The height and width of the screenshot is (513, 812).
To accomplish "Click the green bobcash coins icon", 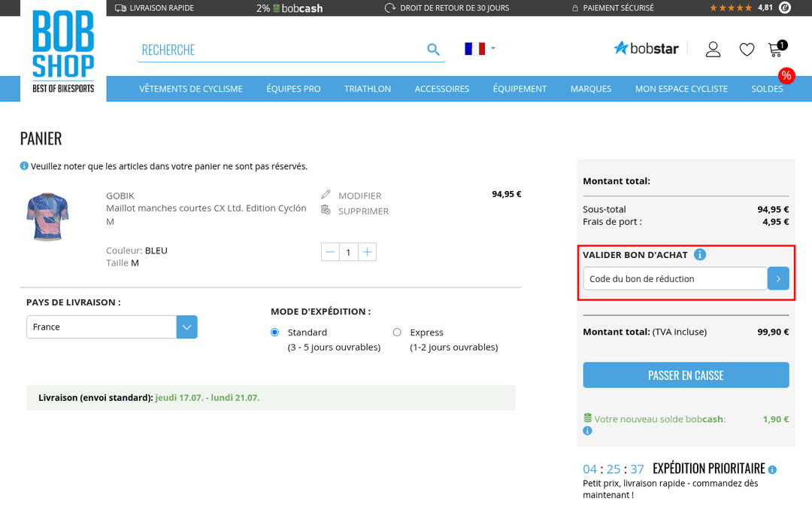I will (587, 417).
